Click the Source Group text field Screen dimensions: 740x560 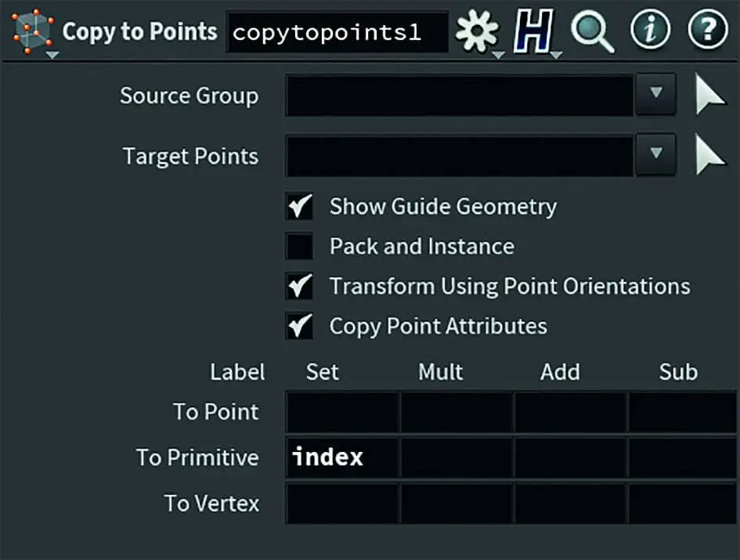[x=460, y=96]
